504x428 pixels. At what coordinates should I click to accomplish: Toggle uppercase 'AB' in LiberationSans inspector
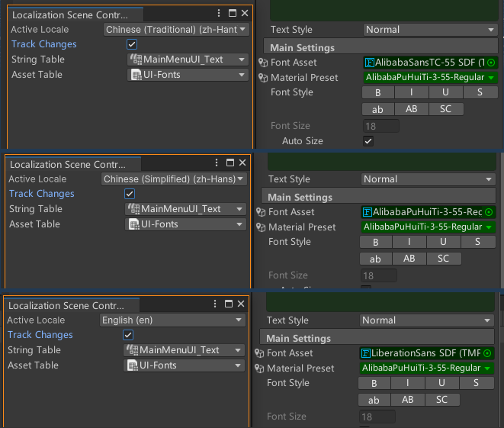point(408,400)
